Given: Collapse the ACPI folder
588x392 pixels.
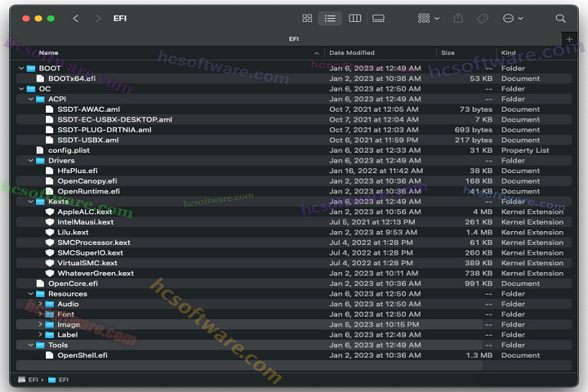Looking at the screenshot, I should [x=30, y=99].
